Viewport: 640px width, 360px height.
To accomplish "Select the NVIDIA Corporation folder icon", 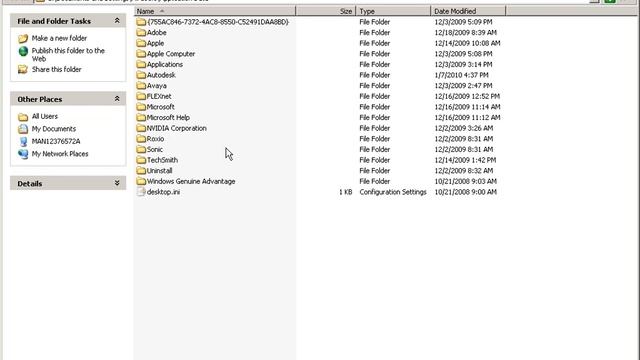I will [x=141, y=128].
